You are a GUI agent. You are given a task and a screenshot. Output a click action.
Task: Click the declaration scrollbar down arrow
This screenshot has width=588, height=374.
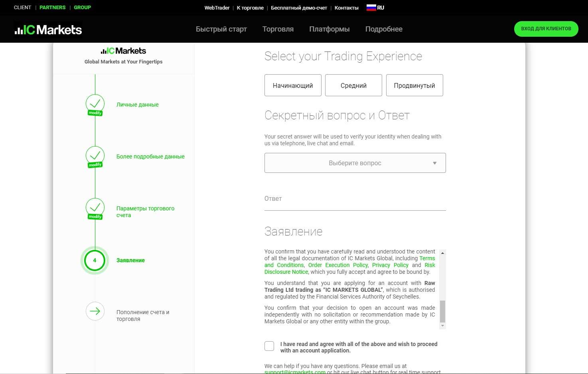[x=442, y=326]
